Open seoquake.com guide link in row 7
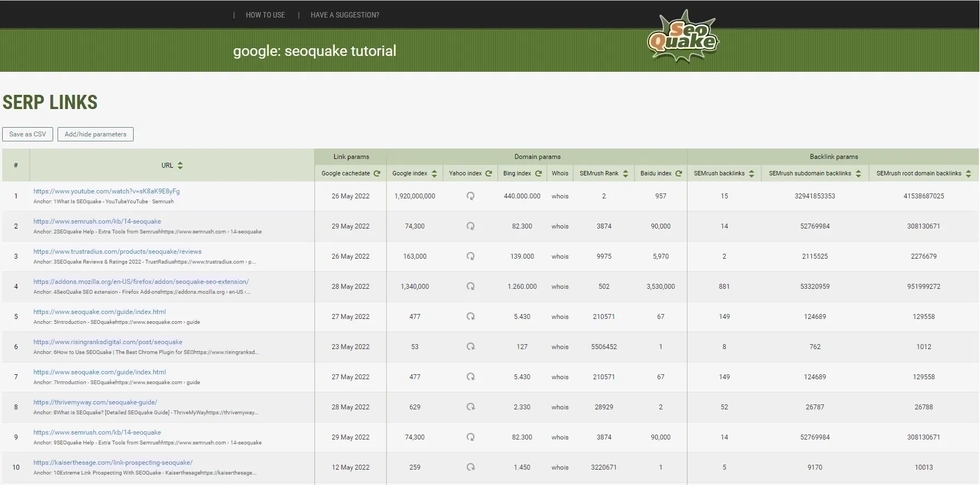Viewport: 980px width, 485px height. click(x=99, y=372)
